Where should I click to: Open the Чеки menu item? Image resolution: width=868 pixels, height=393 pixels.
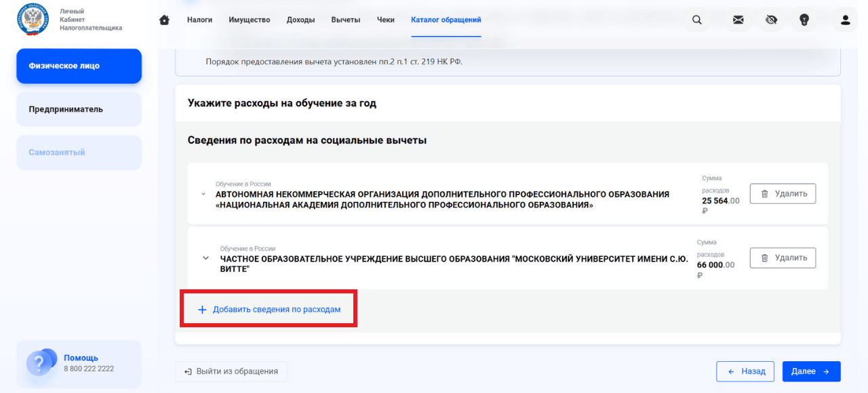click(x=386, y=20)
